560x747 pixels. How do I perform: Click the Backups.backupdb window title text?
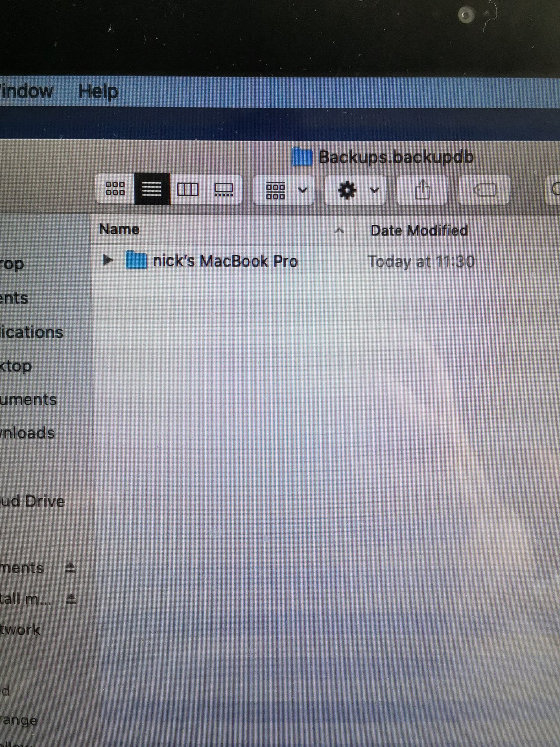click(x=396, y=157)
